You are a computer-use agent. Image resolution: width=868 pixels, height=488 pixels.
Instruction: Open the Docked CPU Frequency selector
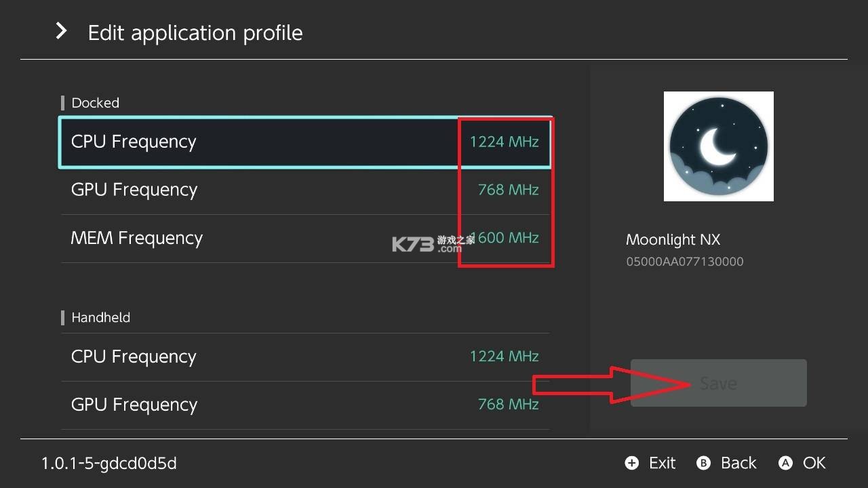click(271, 142)
